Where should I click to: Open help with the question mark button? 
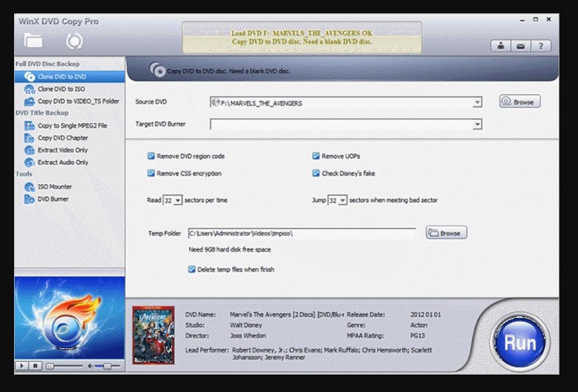click(x=541, y=46)
